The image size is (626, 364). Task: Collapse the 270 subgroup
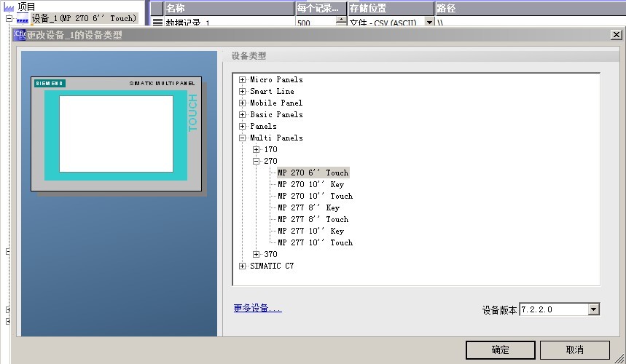click(x=256, y=161)
